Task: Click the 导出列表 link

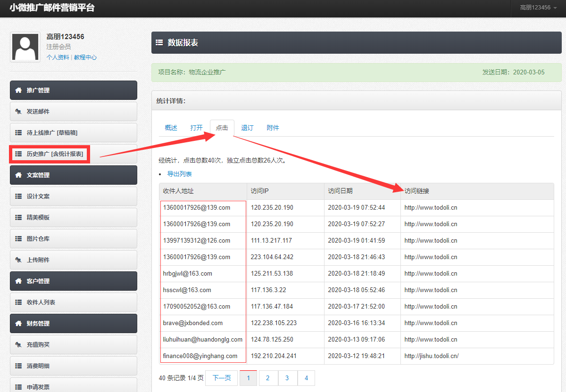Action: pyautogui.click(x=180, y=174)
